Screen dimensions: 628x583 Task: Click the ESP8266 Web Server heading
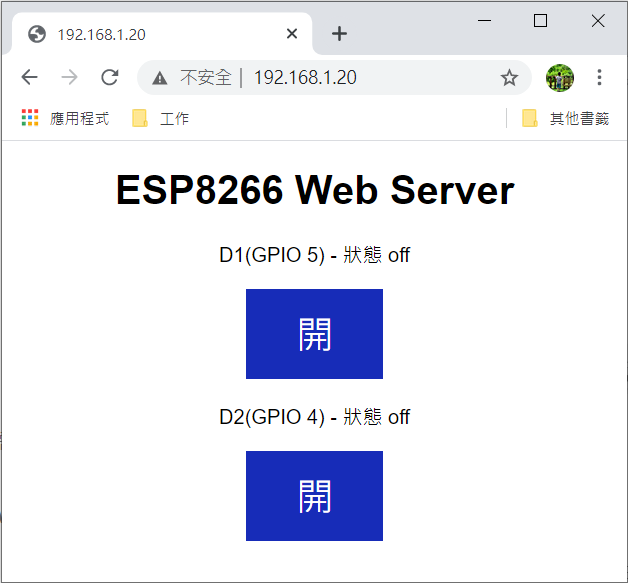[314, 190]
